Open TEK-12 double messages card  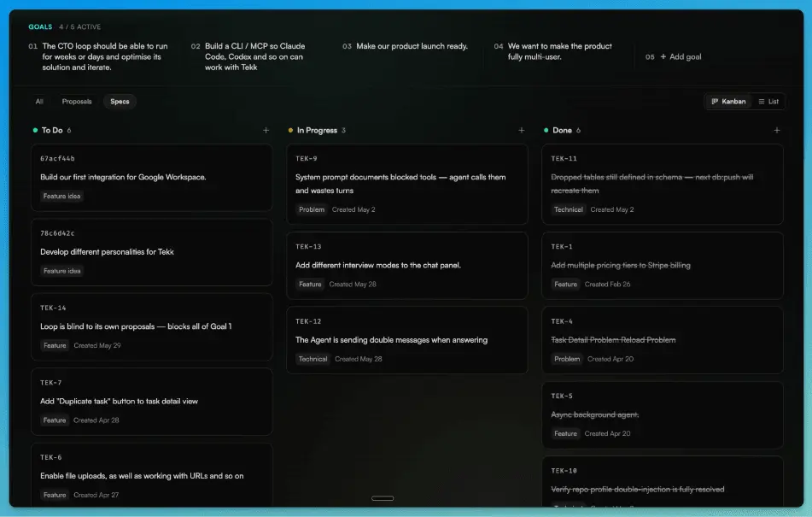(x=407, y=340)
